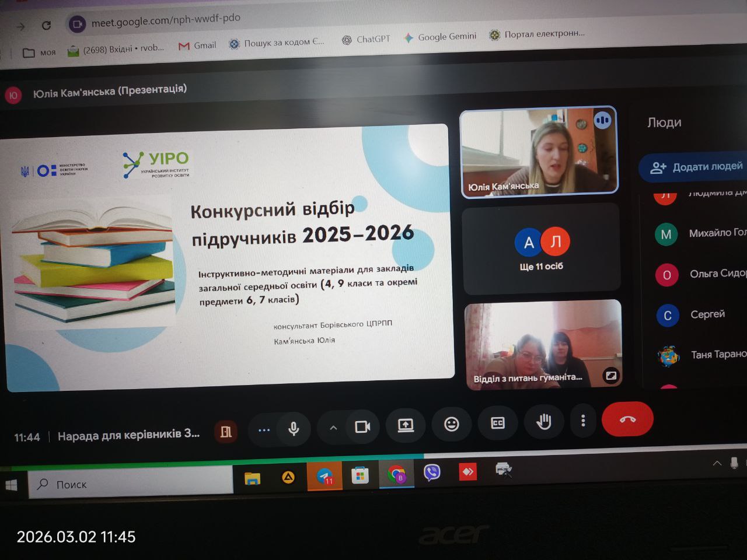Turn off the camera in Meet
747x560 pixels.
362,427
